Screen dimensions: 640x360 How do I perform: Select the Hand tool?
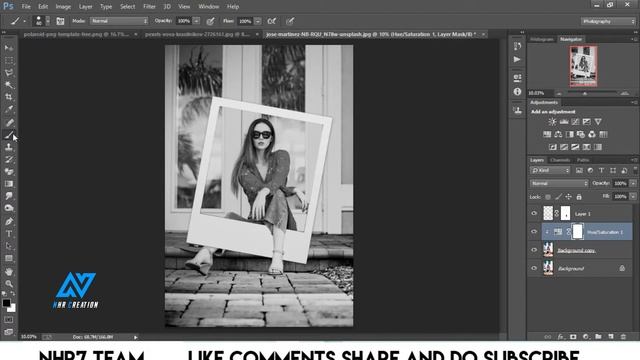tap(9, 271)
